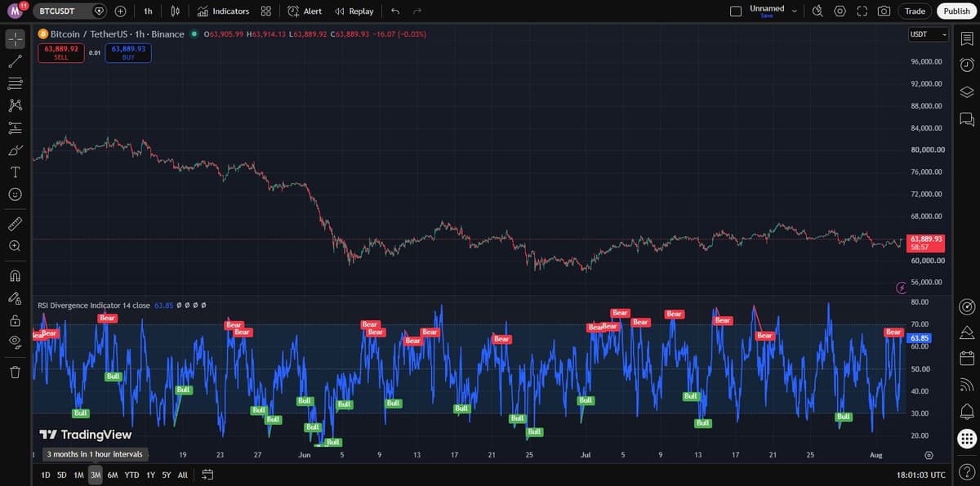Toggle magnet mode in left toolbar
The image size is (980, 486).
15,275
